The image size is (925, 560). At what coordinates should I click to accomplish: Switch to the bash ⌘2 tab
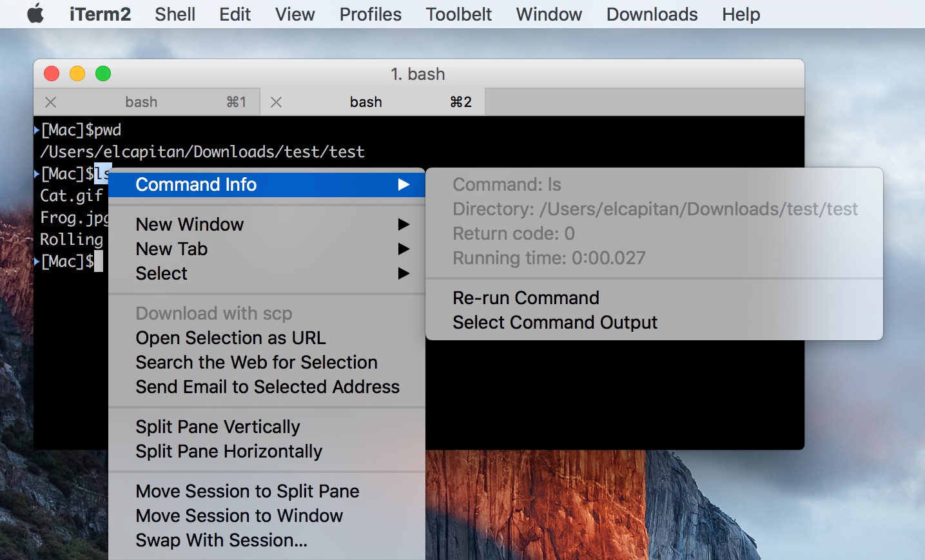pyautogui.click(x=373, y=102)
